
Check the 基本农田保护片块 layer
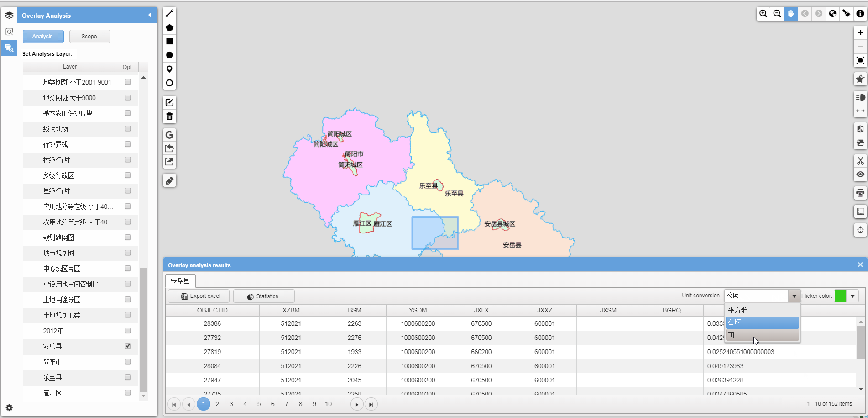click(128, 113)
